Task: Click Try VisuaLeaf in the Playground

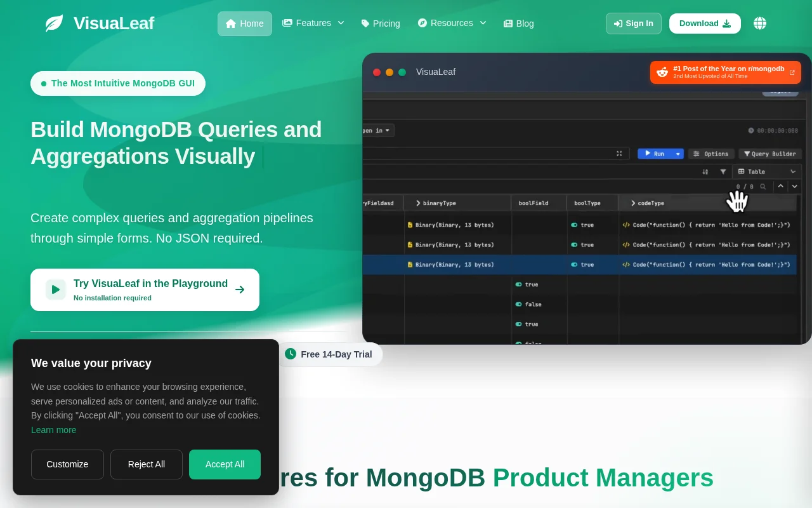Action: (x=145, y=290)
